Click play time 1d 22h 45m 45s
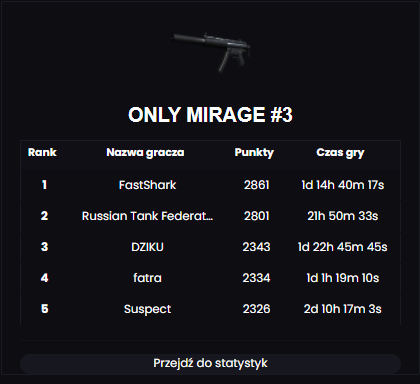Screen dimensions: 420x384 tap(343, 247)
